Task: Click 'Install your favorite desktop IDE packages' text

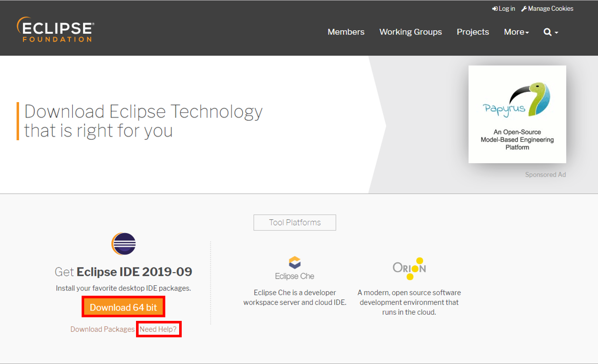Action: (123, 288)
